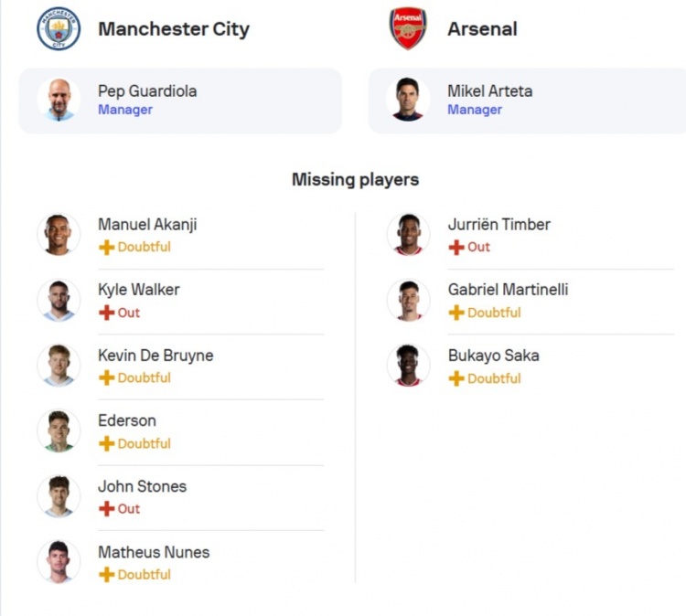Click Manuel Akanji's player avatar
Image resolution: width=686 pixels, height=616 pixels.
coord(59,234)
